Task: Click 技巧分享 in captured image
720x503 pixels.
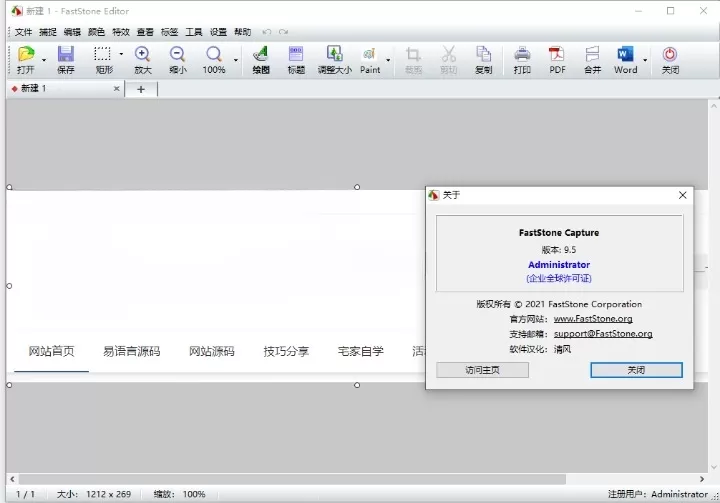Action: [x=286, y=351]
